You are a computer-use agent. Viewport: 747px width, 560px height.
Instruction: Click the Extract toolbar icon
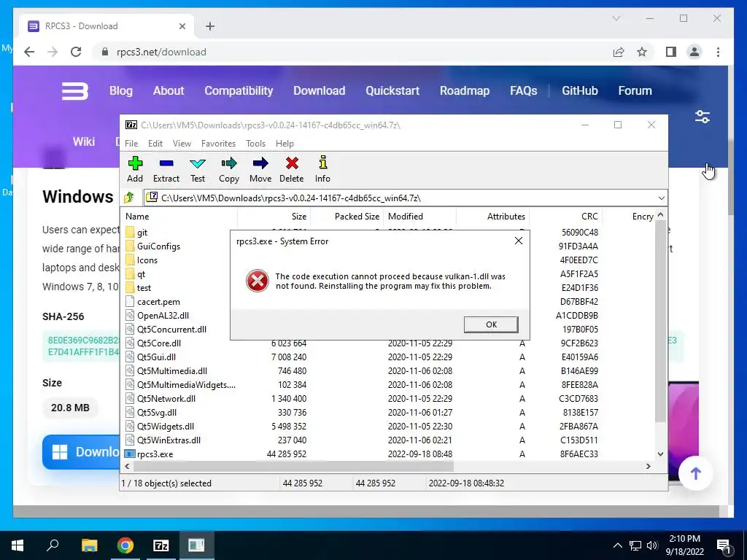pyautogui.click(x=166, y=169)
